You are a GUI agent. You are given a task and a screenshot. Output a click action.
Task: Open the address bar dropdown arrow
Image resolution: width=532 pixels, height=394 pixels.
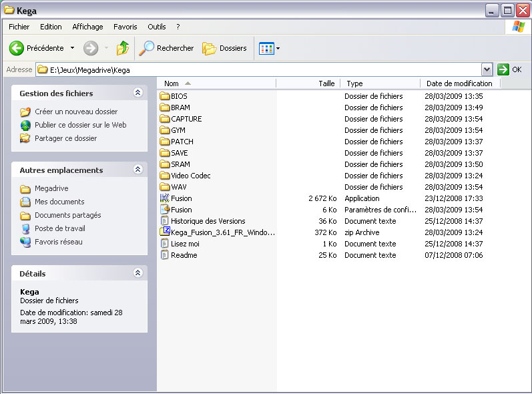click(487, 70)
